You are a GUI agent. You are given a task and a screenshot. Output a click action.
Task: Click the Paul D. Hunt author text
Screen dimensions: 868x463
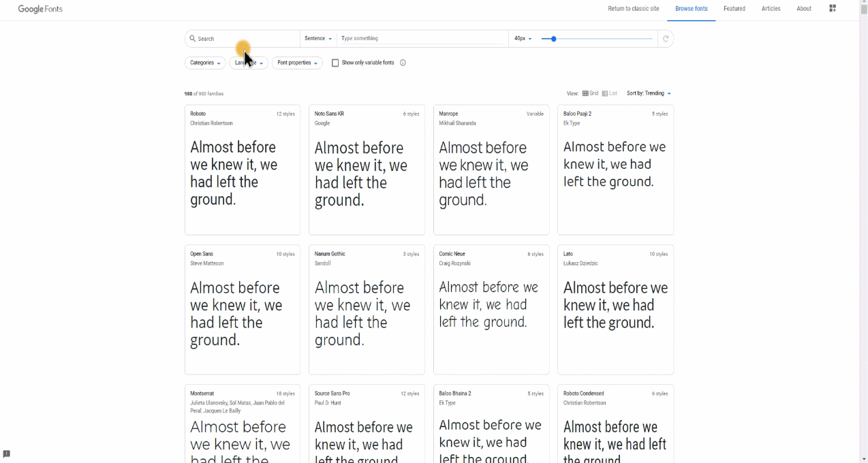328,403
